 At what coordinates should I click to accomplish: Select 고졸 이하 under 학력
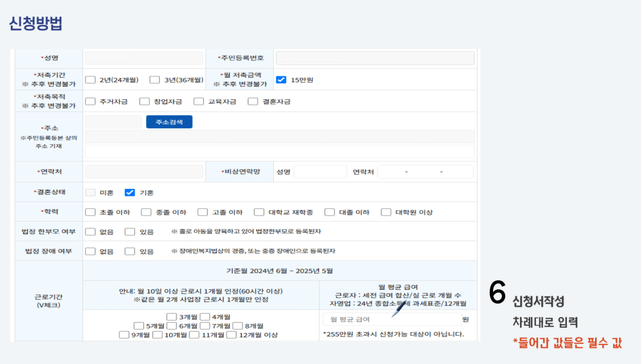coord(202,212)
